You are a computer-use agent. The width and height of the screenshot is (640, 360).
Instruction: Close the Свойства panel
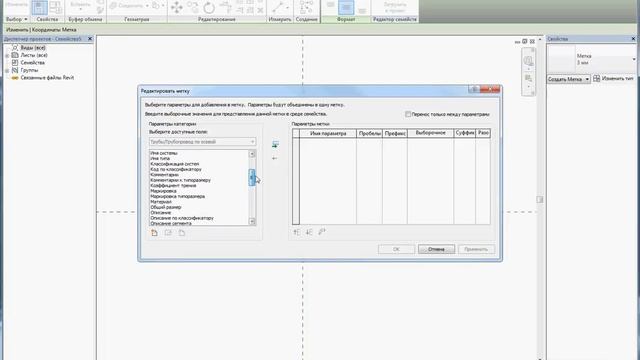[x=633, y=39]
